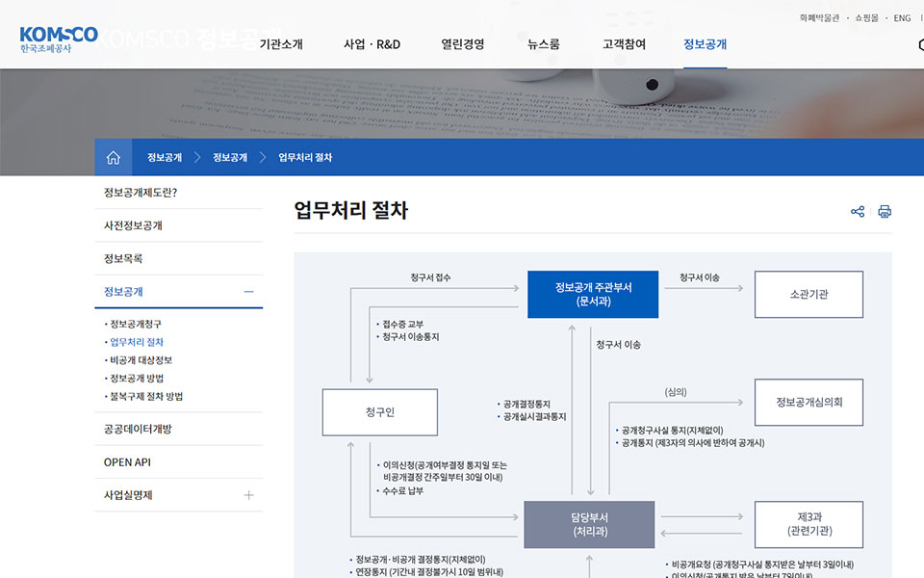
Task: Collapse the 정보공개 sidebar section
Action: (x=248, y=292)
